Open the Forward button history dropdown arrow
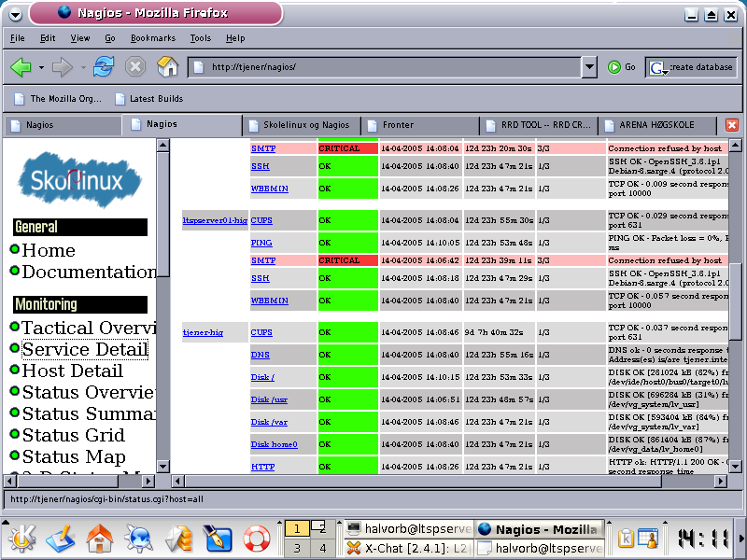 pyautogui.click(x=83, y=67)
